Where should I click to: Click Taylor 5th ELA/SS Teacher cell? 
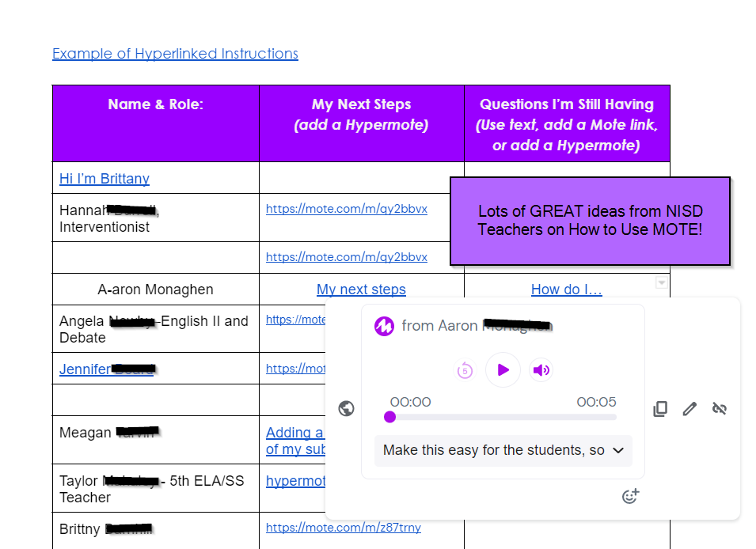coord(156,488)
